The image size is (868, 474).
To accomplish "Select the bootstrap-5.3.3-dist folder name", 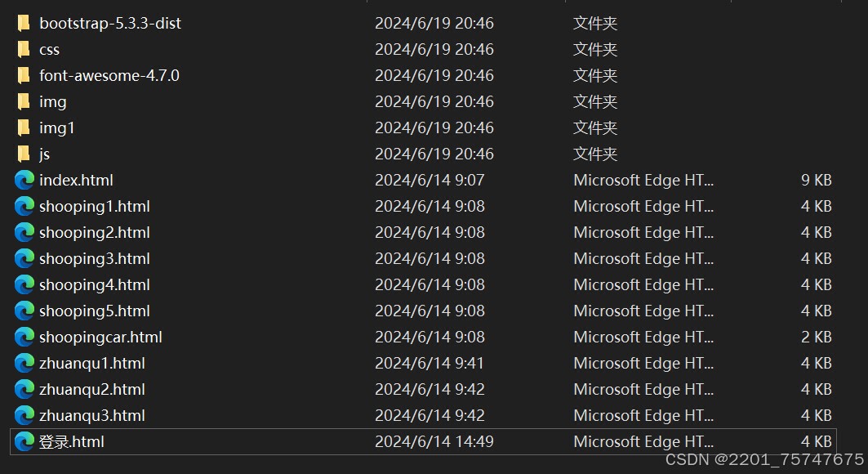I will click(x=110, y=23).
